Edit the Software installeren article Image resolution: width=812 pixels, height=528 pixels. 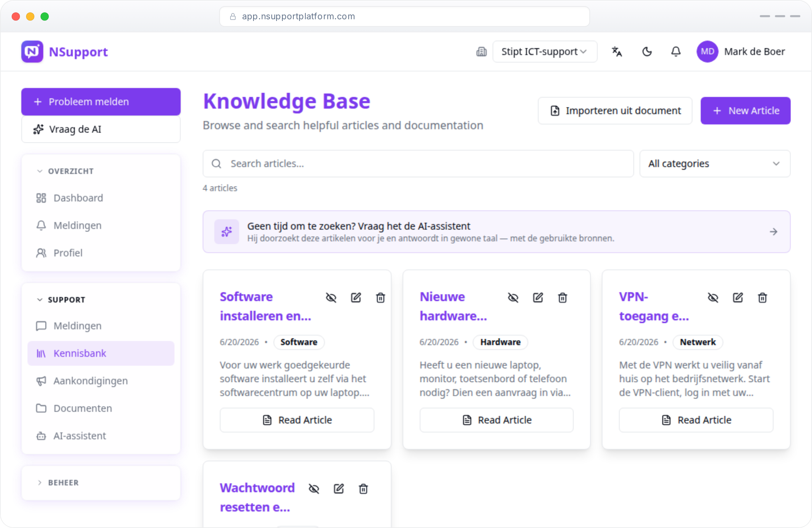coord(356,297)
